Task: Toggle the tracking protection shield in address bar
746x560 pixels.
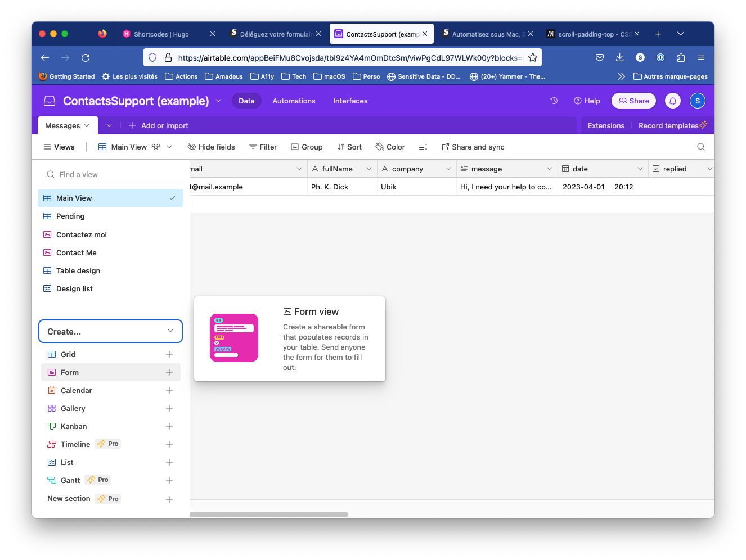Action: pos(152,57)
